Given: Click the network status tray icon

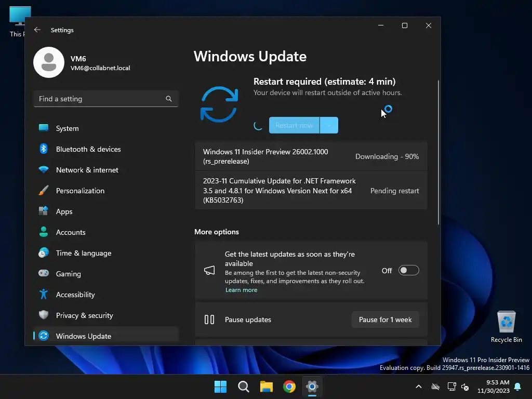Looking at the screenshot, I should 451,387.
